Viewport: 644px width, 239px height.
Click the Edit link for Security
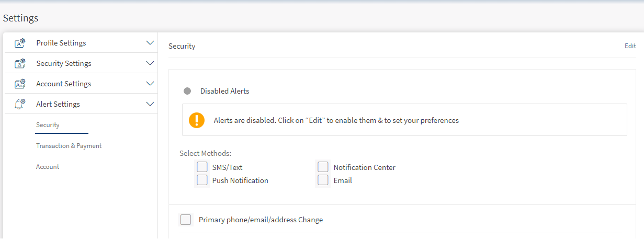(x=630, y=46)
